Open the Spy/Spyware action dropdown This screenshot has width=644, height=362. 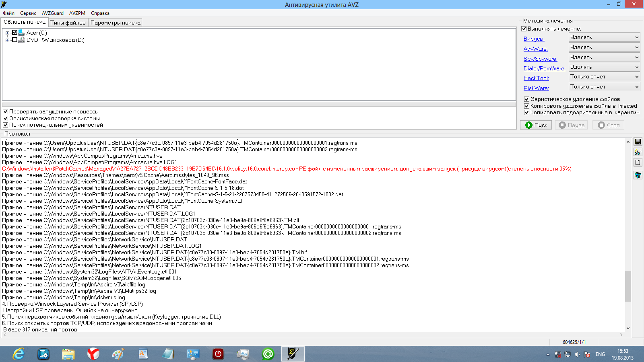point(605,58)
